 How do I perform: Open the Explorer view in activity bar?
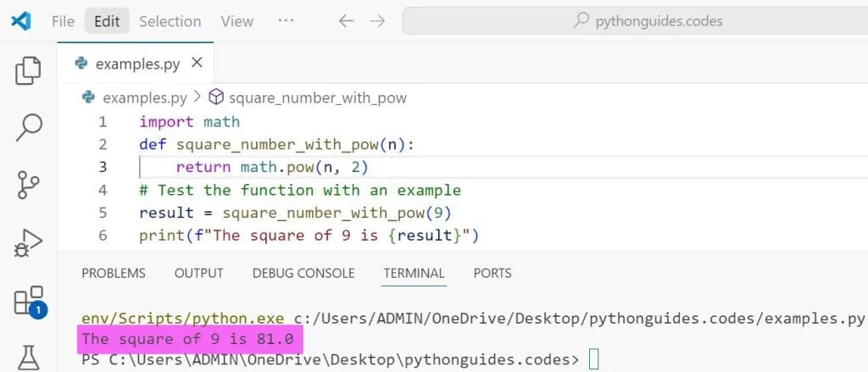coord(29,70)
